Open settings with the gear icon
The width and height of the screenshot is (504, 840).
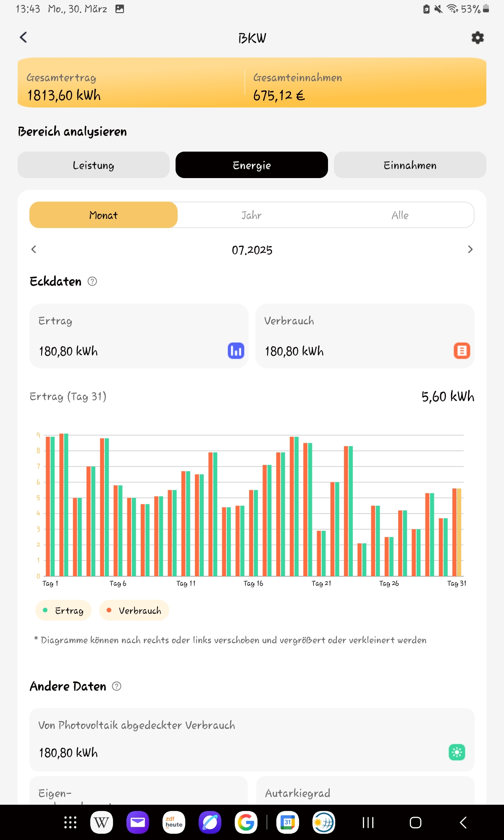[x=478, y=38]
